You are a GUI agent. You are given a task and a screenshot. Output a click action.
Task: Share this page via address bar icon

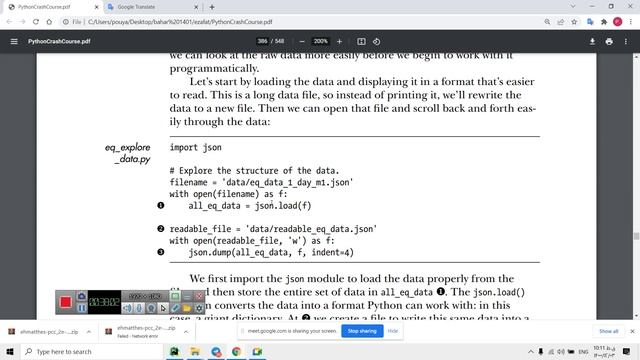coord(560,22)
